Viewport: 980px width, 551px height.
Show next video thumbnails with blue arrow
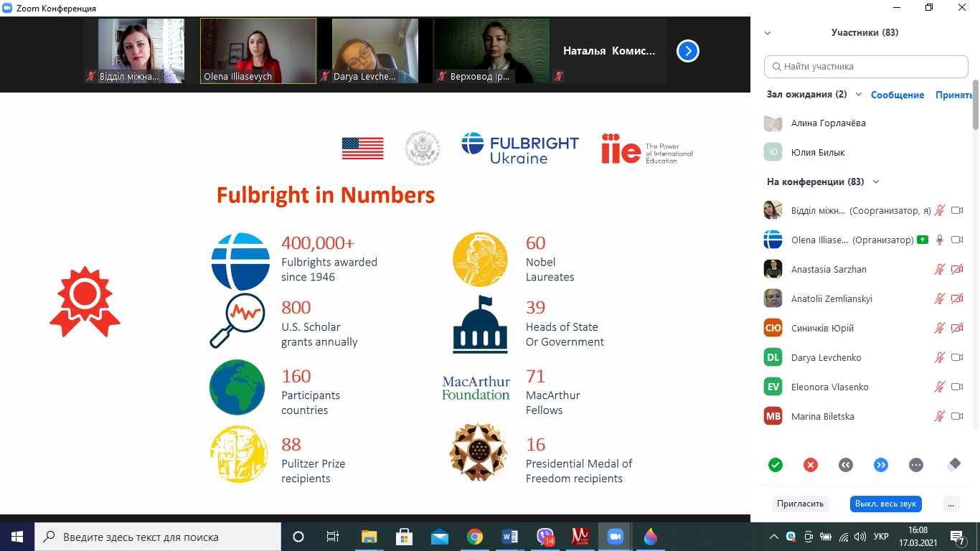point(688,51)
